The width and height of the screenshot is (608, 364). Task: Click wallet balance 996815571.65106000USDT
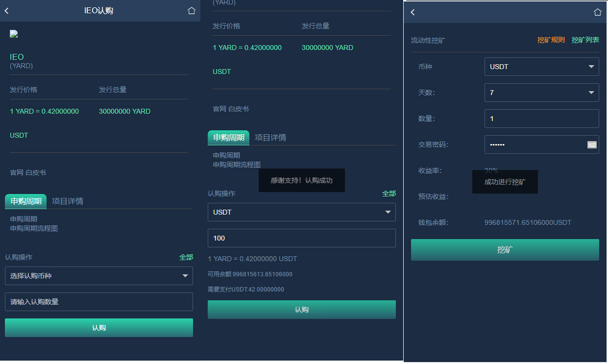tap(528, 222)
